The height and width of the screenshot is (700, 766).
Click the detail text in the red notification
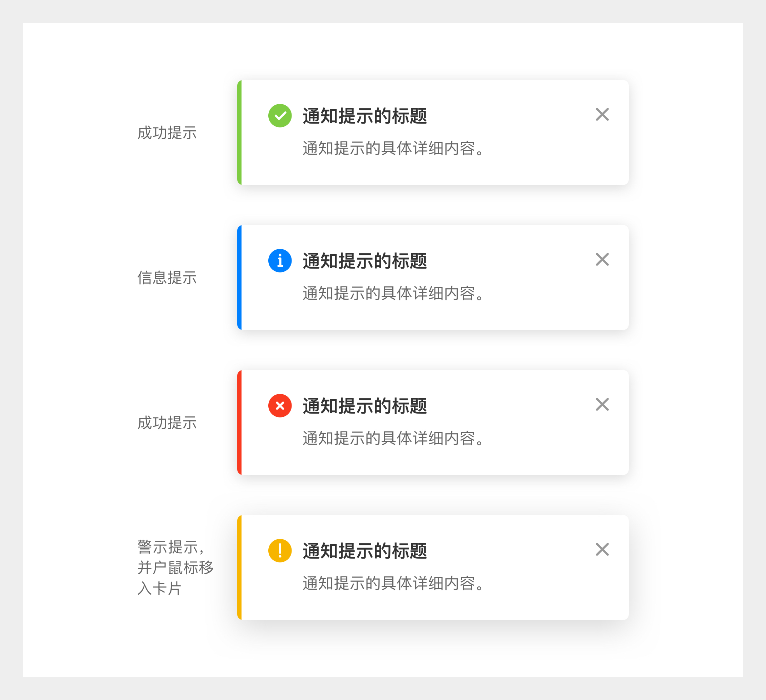393,438
